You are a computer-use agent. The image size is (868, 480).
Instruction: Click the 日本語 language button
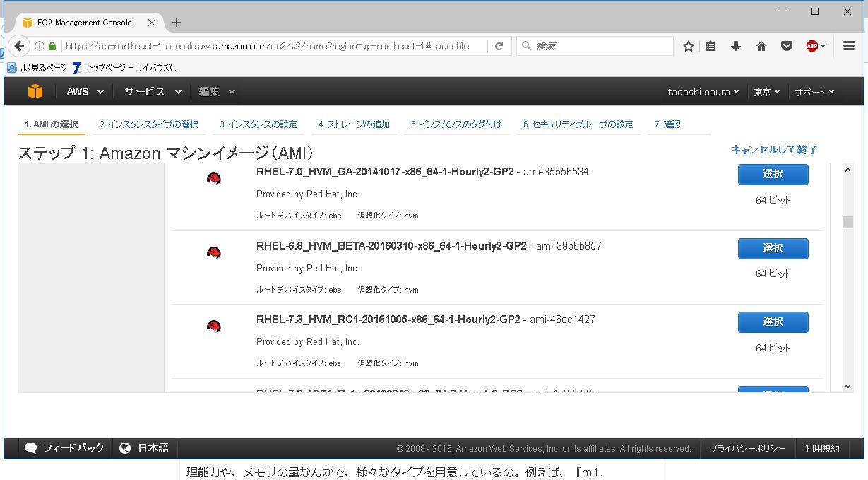click(x=145, y=448)
